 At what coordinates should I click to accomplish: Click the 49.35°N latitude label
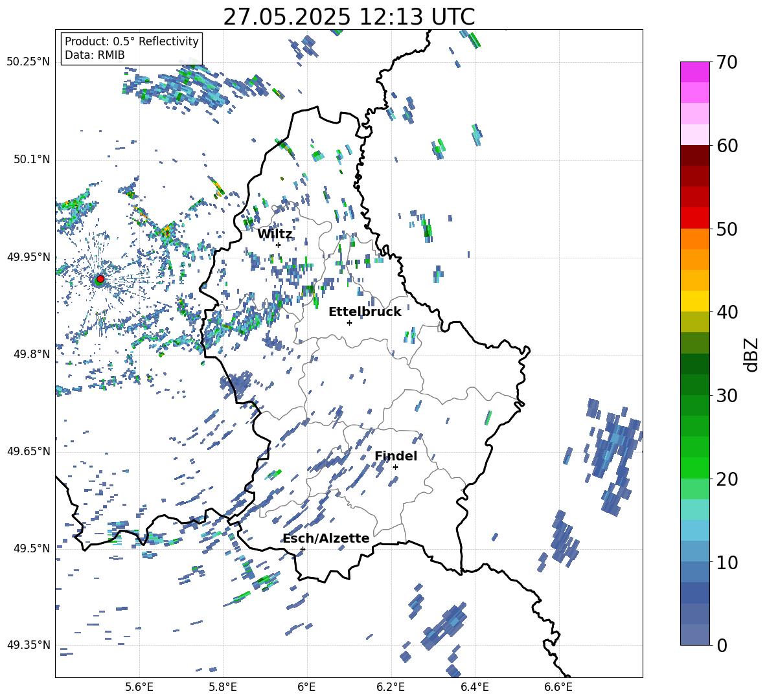pyautogui.click(x=29, y=645)
